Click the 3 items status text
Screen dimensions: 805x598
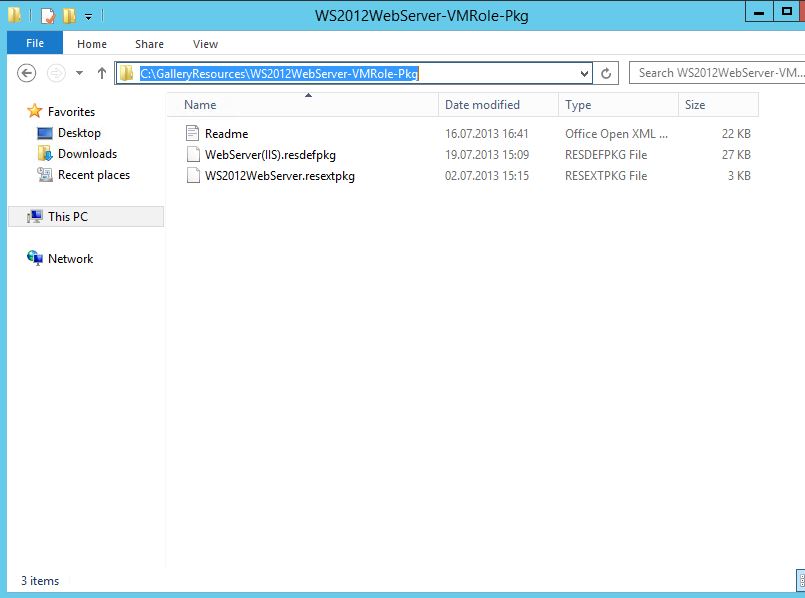[40, 581]
